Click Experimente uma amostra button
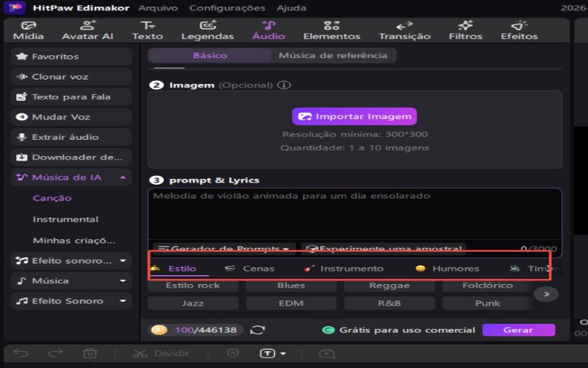The width and height of the screenshot is (588, 368). (384, 249)
